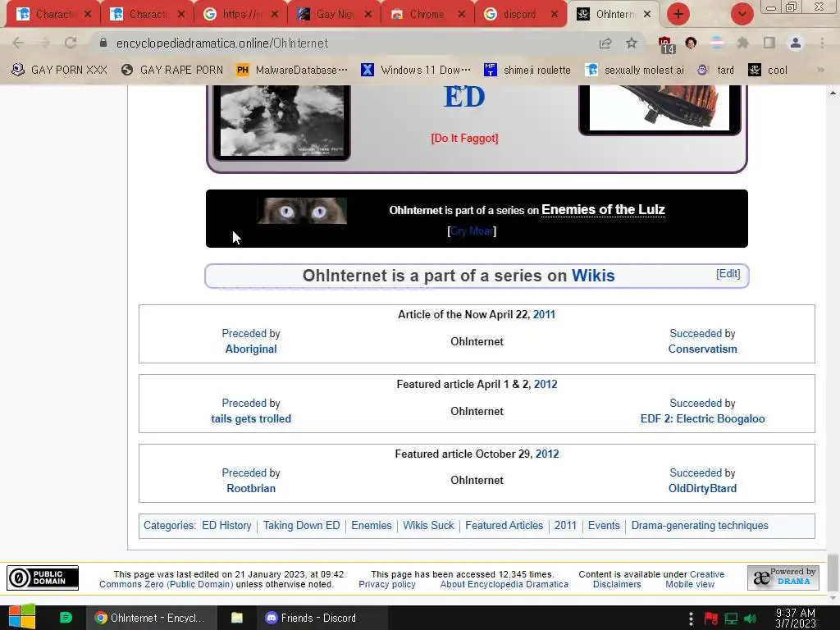Switch to the discord tab
This screenshot has width=840, height=630.
pos(520,14)
